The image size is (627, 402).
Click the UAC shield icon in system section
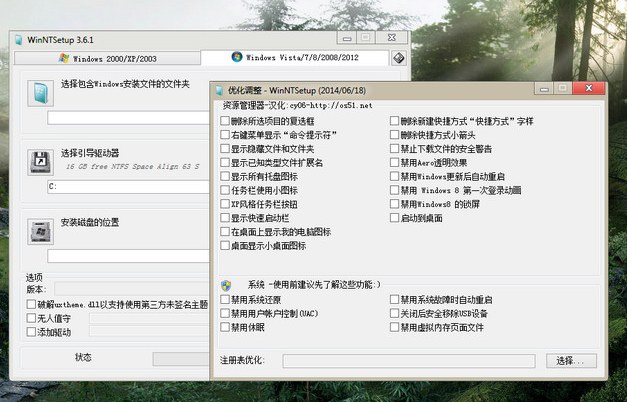point(226,285)
